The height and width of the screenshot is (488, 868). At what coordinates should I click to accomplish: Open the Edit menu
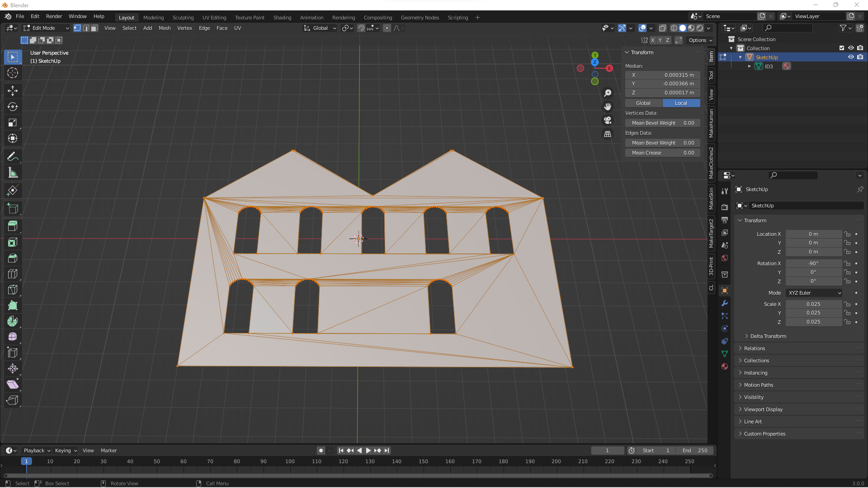34,16
